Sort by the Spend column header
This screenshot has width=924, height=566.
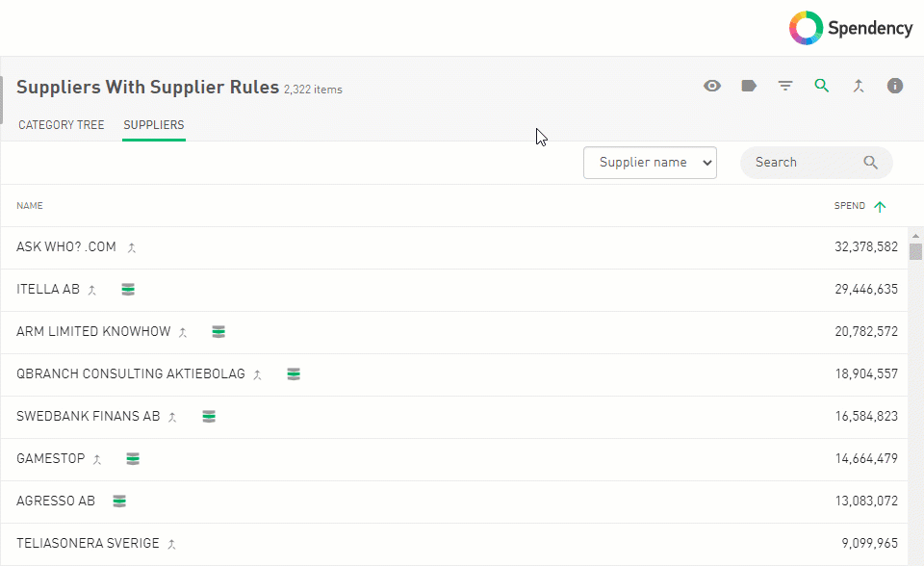tap(850, 206)
